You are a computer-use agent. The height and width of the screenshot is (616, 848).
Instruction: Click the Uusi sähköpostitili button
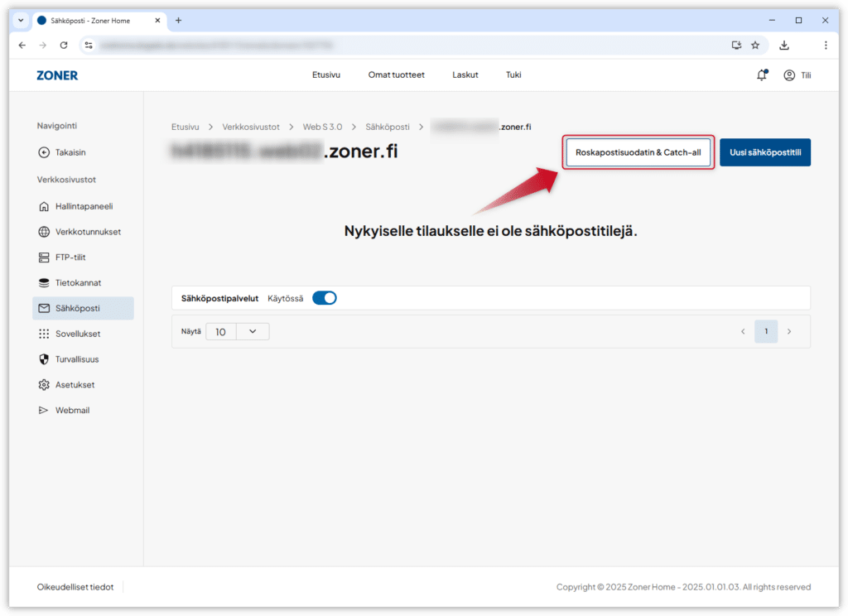[764, 152]
